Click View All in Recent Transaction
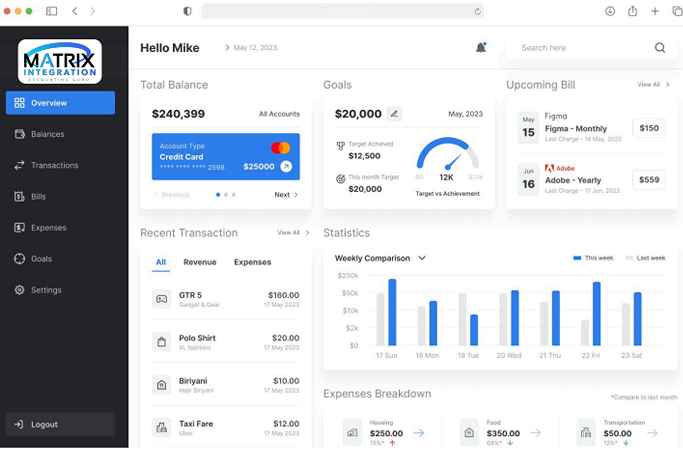 pos(293,233)
